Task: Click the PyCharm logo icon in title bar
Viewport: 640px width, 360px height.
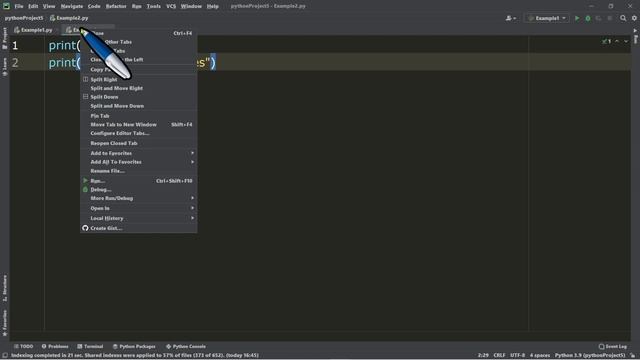Action: click(x=6, y=6)
